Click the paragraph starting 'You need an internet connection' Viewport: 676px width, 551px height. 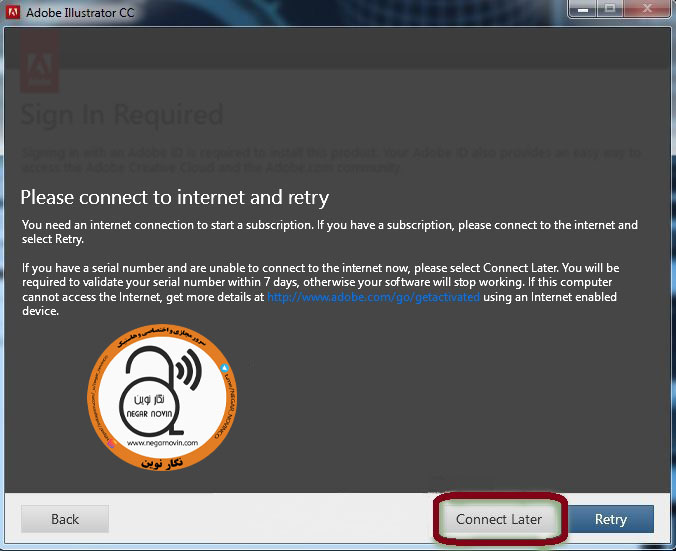coord(330,232)
